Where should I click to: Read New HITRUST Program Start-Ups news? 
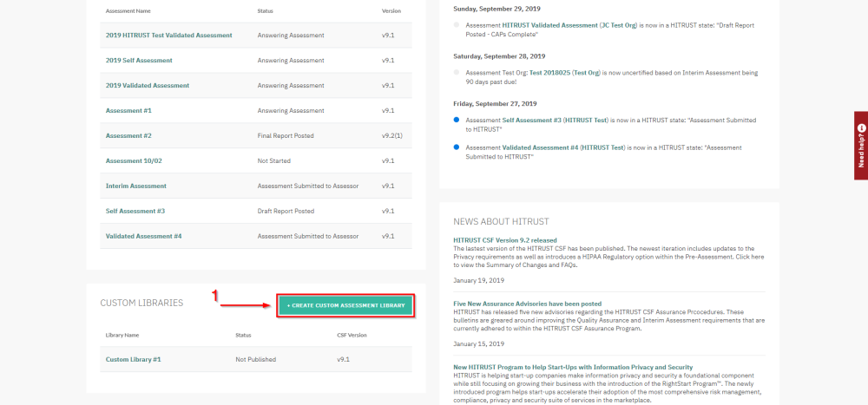[573, 368]
